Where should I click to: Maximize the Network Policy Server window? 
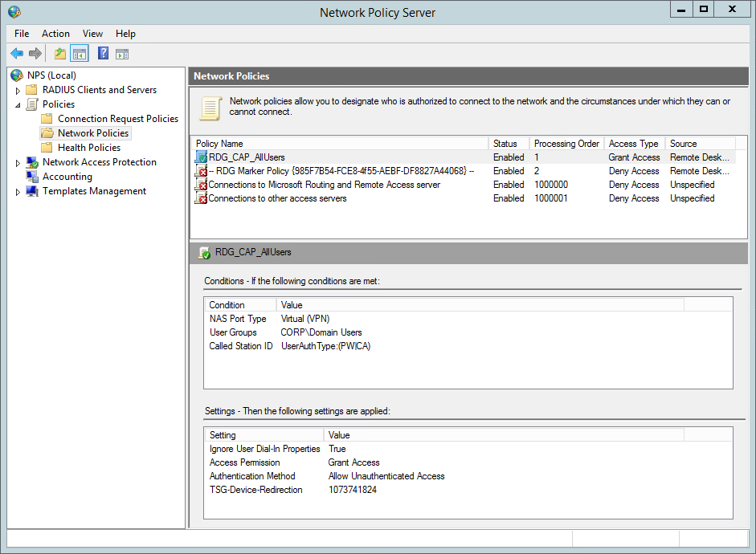(704, 9)
